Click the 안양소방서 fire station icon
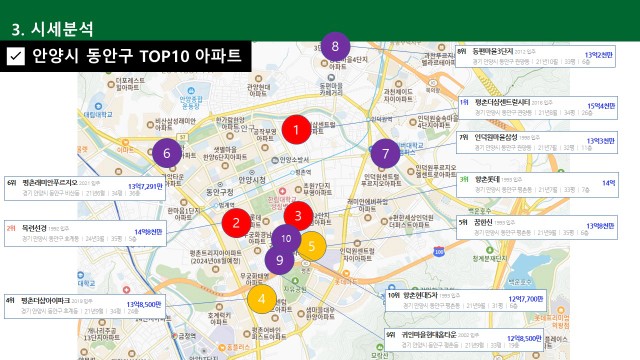Screen dimensions: 640x360 tap(275, 160)
